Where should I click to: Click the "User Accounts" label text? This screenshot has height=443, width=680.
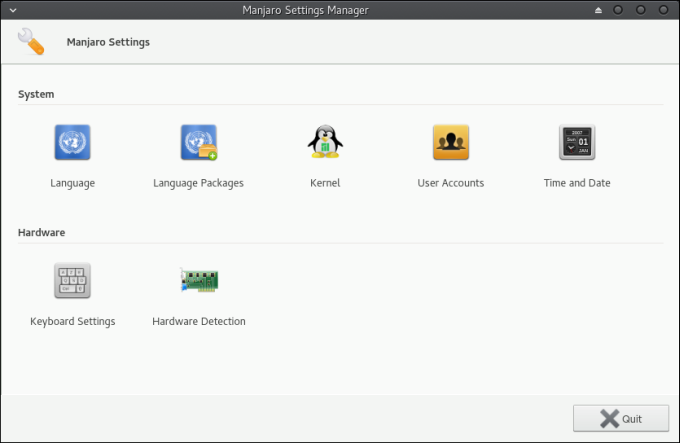pos(451,183)
